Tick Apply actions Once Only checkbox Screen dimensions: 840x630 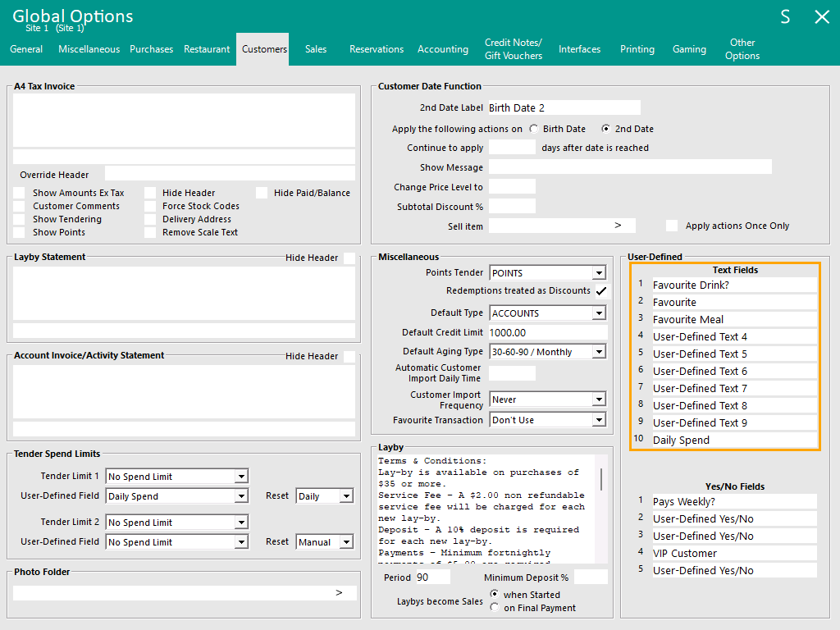(x=672, y=226)
